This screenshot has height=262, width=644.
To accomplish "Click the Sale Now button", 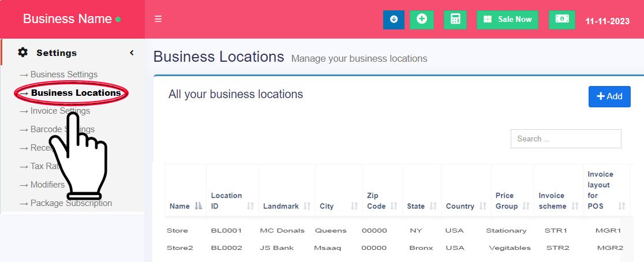I will pos(507,20).
